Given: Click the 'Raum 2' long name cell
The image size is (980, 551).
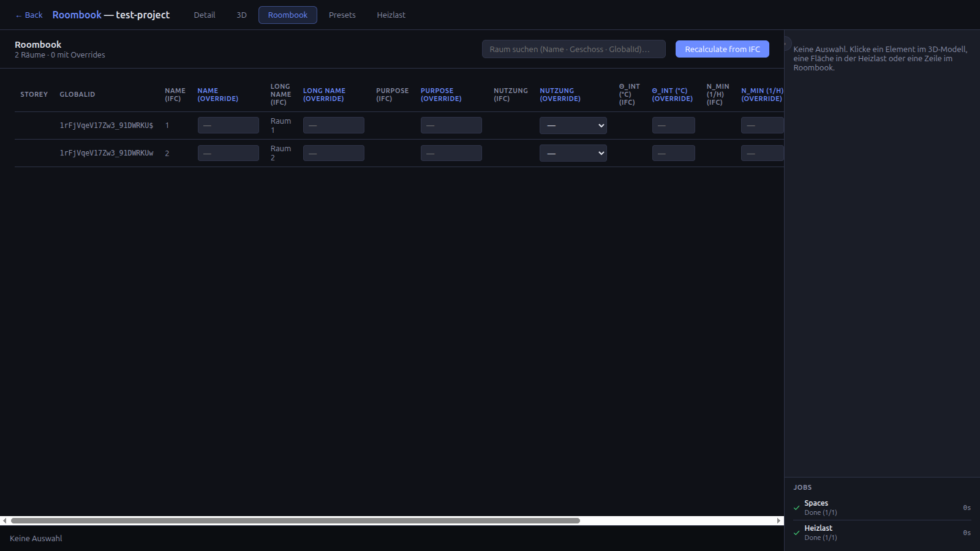Looking at the screenshot, I should point(281,153).
